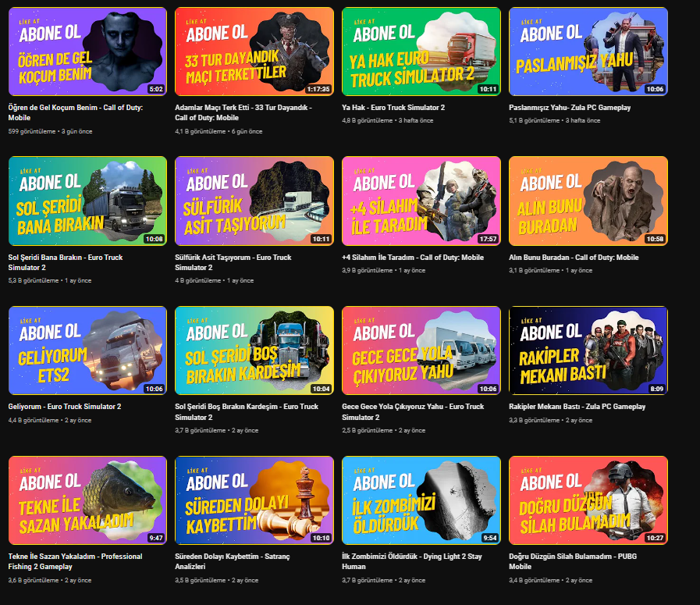The width and height of the screenshot is (700, 605).
Task: Click the 17:57 duration badge
Action: tap(488, 239)
